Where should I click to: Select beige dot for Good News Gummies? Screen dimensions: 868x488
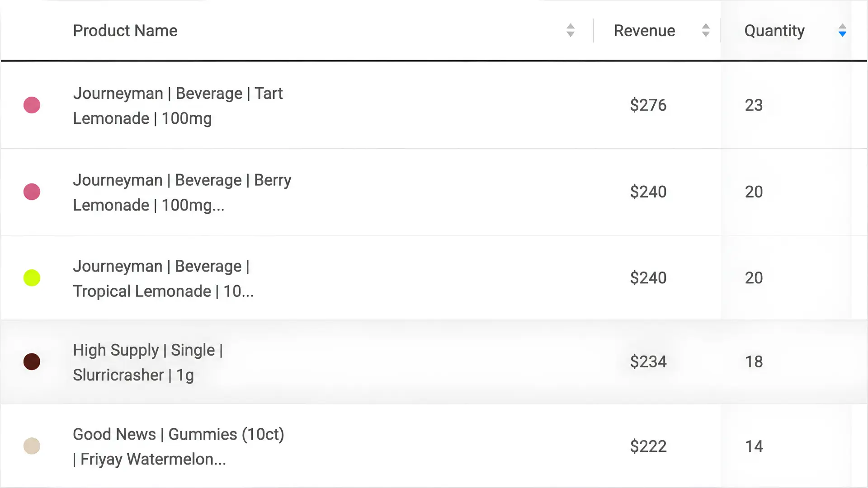click(32, 446)
